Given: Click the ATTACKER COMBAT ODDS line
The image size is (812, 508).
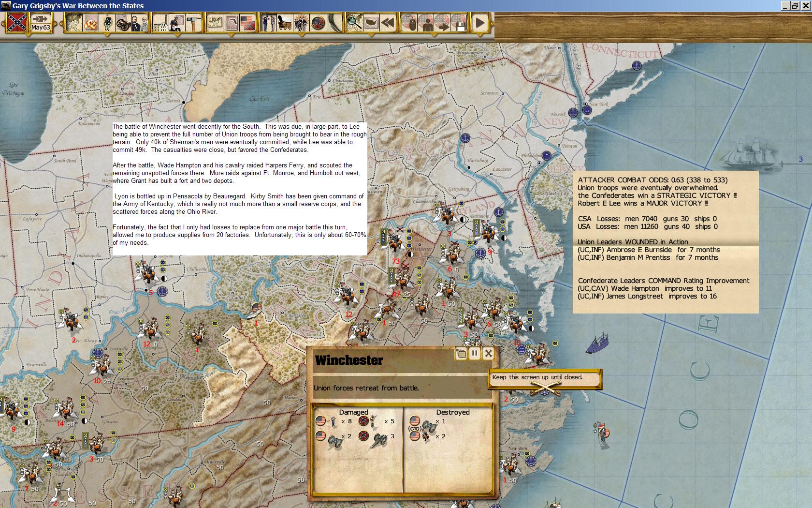Looking at the screenshot, I should (x=652, y=180).
